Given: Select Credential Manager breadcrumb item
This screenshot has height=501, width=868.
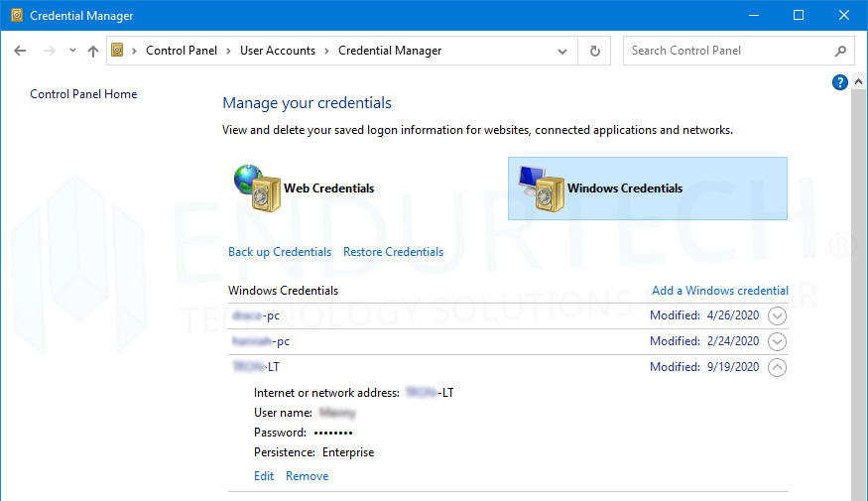Looking at the screenshot, I should tap(390, 51).
